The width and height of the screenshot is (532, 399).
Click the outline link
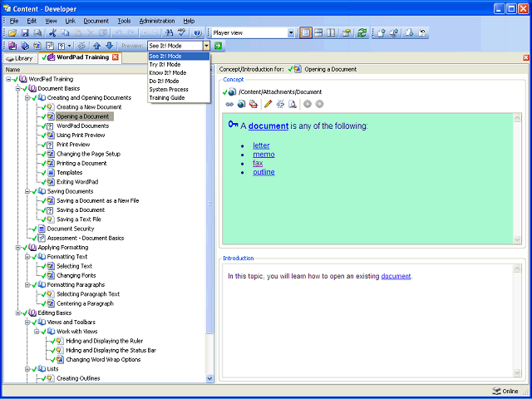click(264, 172)
